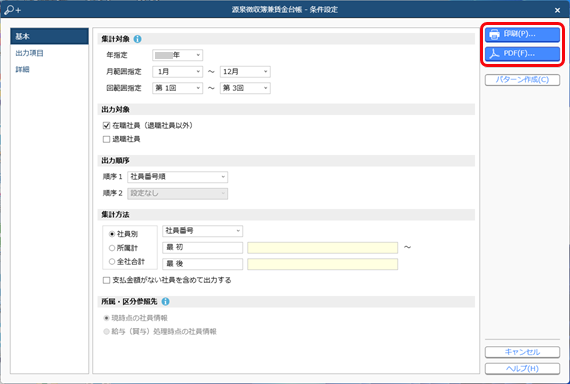Click the yellow name field beside 最初
Image resolution: width=570 pixels, height=384 pixels.
pyautogui.click(x=322, y=248)
